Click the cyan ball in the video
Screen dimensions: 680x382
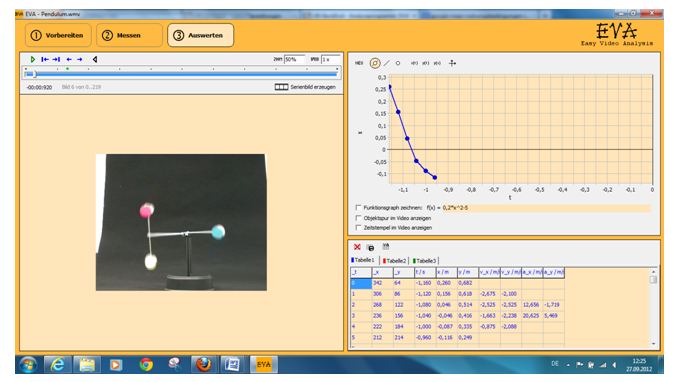(x=218, y=232)
